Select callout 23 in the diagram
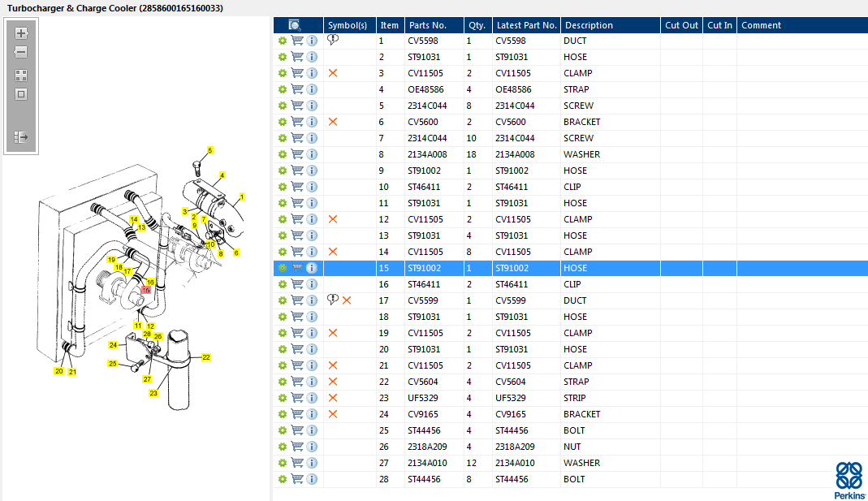Screen dimensions: 868x501 pos(153,393)
